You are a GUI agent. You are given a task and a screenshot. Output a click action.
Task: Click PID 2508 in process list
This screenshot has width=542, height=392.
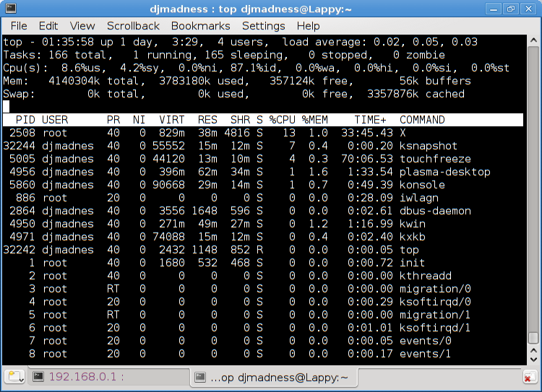pos(22,133)
